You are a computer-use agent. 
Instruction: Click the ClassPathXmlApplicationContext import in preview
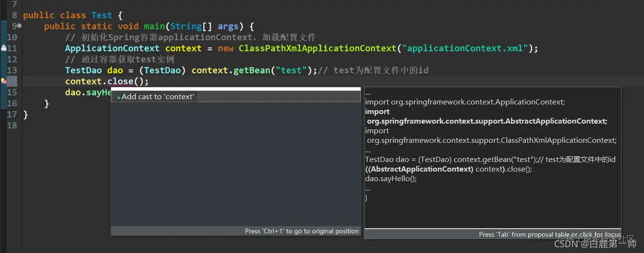[491, 136]
